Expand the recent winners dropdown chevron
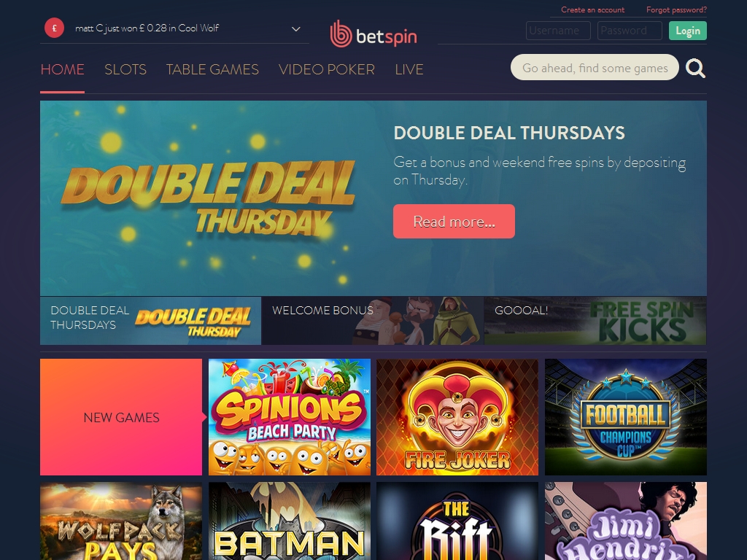 click(296, 29)
